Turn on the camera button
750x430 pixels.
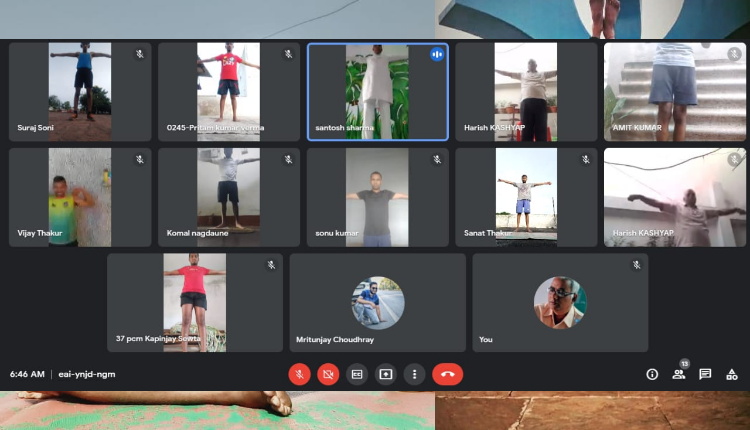[328, 374]
